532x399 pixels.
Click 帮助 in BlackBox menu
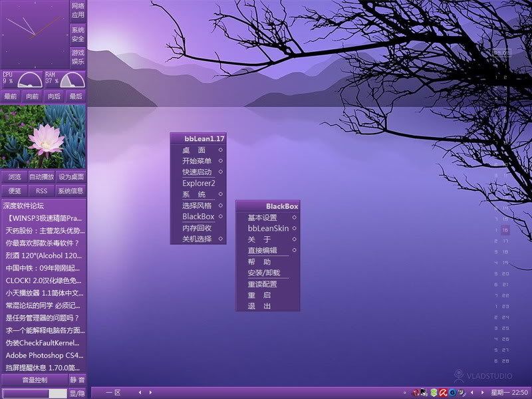268,262
